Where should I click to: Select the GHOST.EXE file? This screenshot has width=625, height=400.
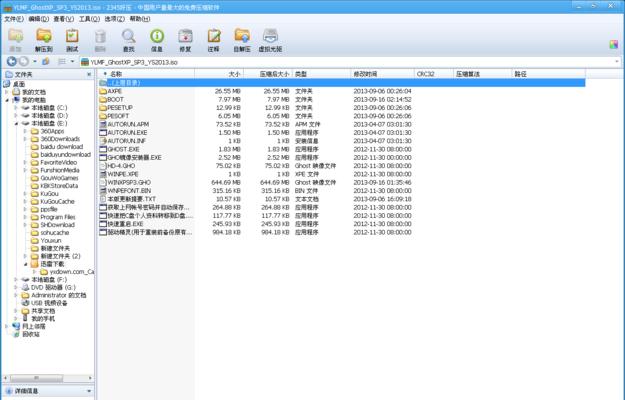pyautogui.click(x=342, y=149)
